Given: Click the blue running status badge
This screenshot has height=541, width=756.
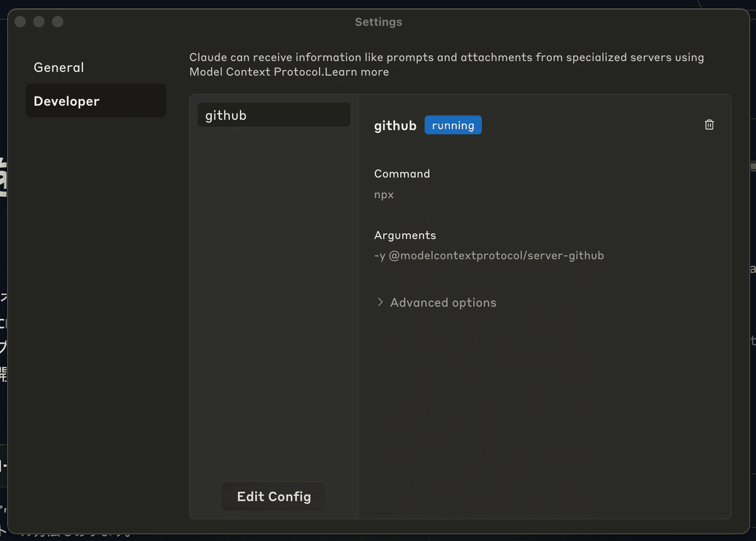Looking at the screenshot, I should tap(453, 125).
